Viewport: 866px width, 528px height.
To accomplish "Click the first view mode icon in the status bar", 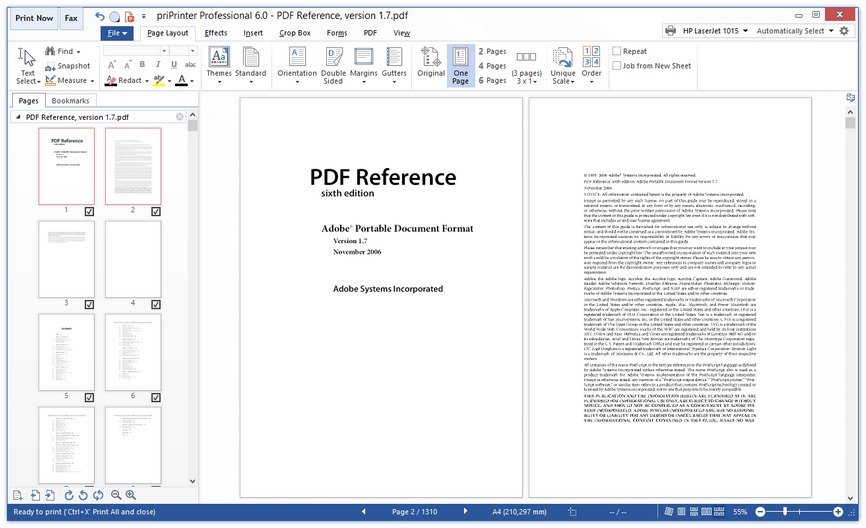I will (669, 512).
